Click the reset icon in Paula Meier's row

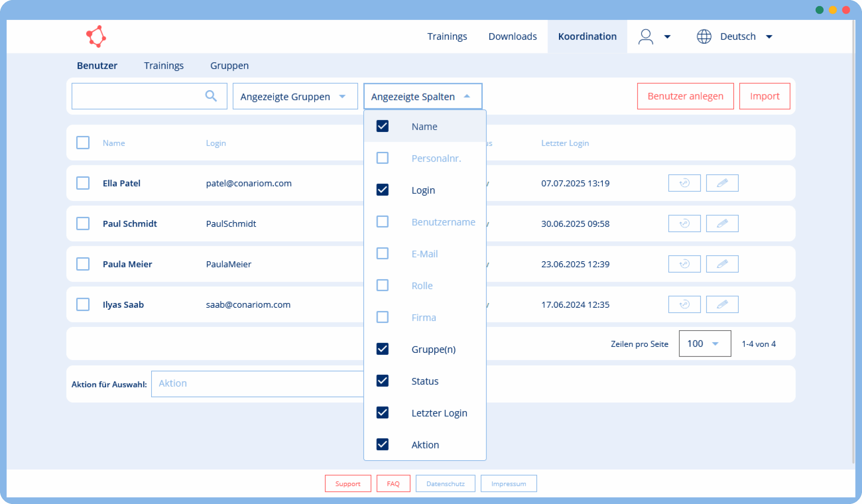684,264
